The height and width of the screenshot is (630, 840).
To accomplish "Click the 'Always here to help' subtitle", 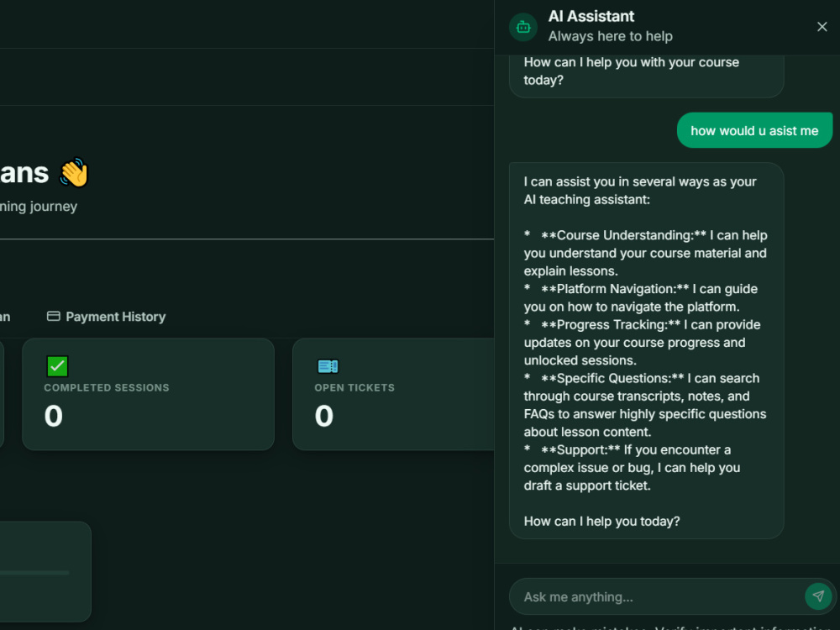I will click(610, 36).
